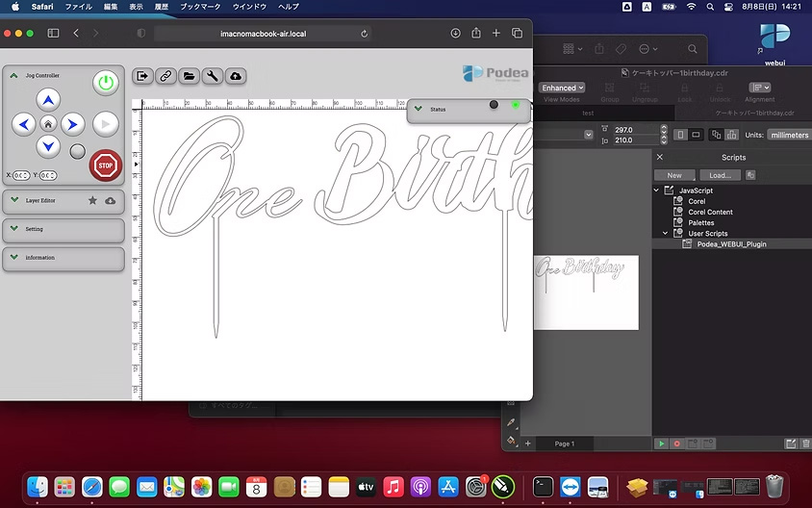Screen dimensions: 812x508
Task: Open the ブックマーク menu
Action: click(x=200, y=7)
